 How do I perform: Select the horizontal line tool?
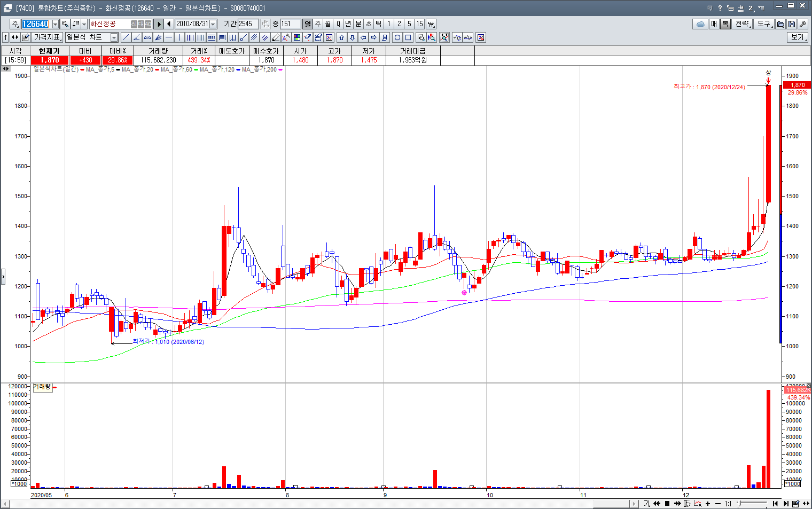pyautogui.click(x=168, y=37)
